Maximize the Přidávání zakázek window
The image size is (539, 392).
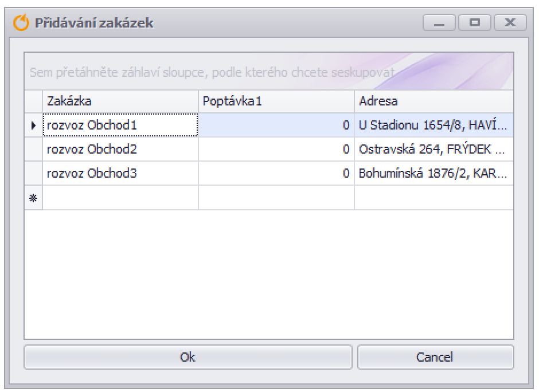pyautogui.click(x=475, y=23)
